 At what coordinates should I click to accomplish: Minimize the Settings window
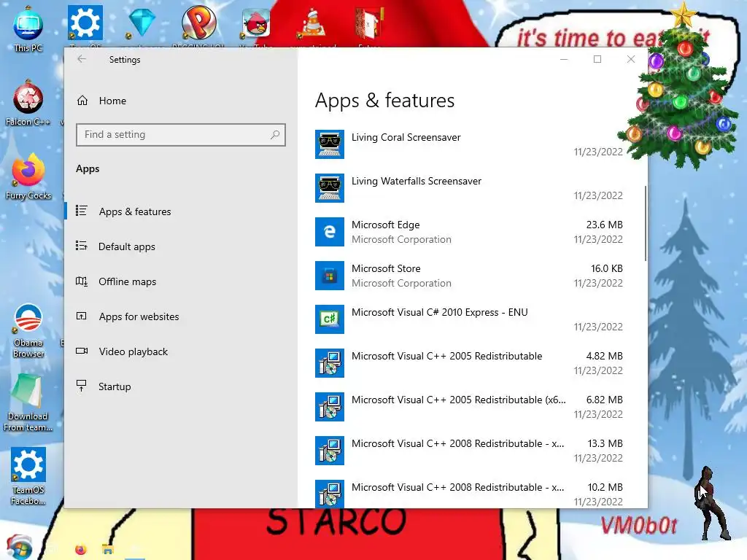click(x=564, y=59)
